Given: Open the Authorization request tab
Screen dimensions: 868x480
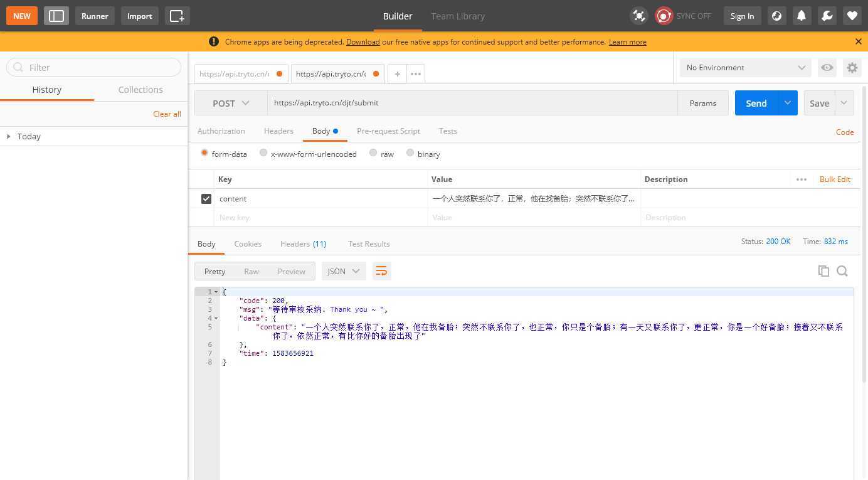Looking at the screenshot, I should pos(221,131).
